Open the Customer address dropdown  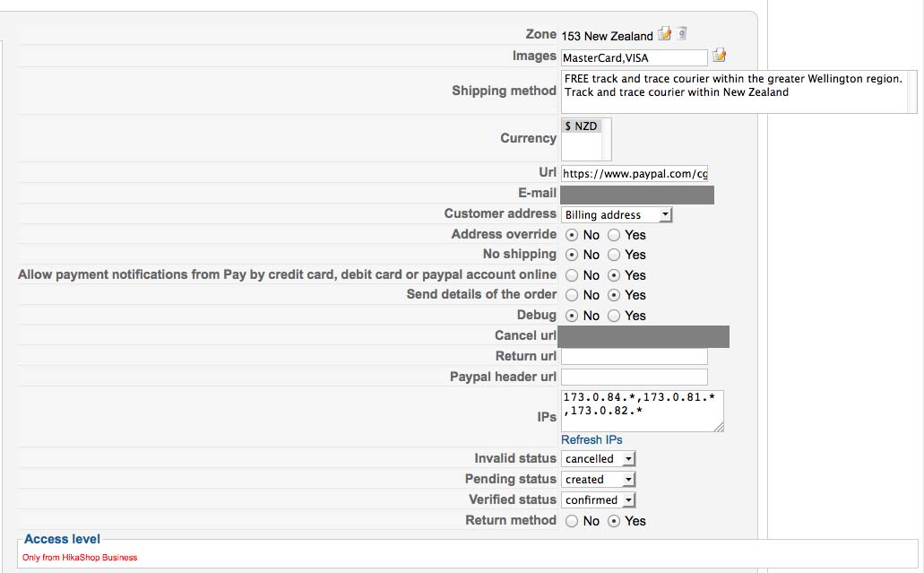(x=617, y=214)
